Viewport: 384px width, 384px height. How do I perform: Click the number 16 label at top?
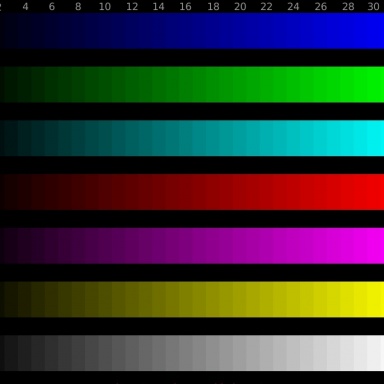185,6
